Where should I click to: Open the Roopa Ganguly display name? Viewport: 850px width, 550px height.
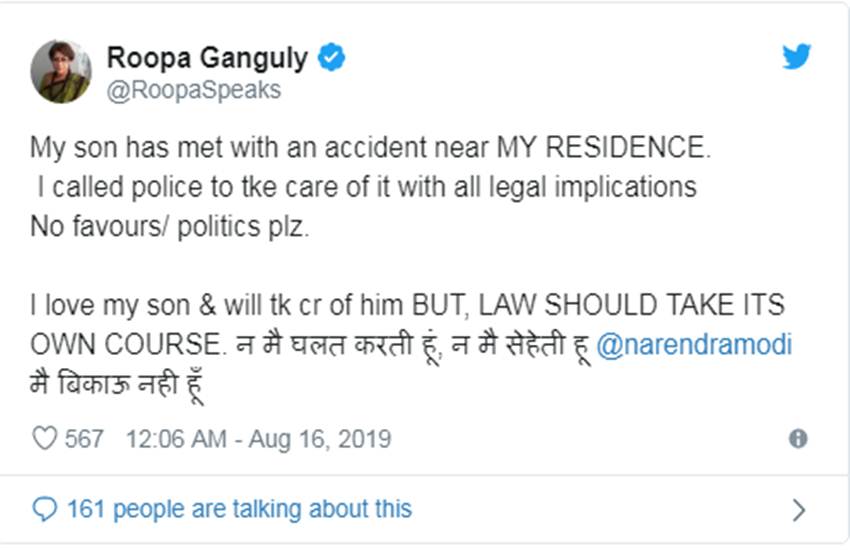pyautogui.click(x=207, y=58)
